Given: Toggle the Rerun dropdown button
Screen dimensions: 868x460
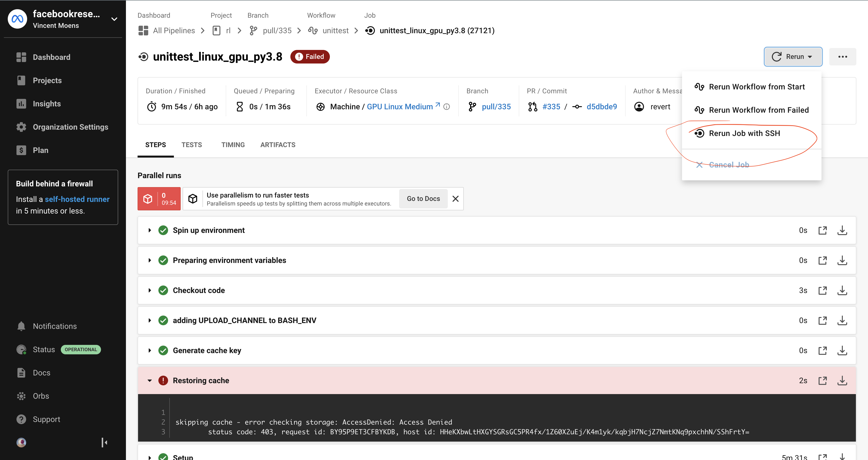Looking at the screenshot, I should click(792, 57).
